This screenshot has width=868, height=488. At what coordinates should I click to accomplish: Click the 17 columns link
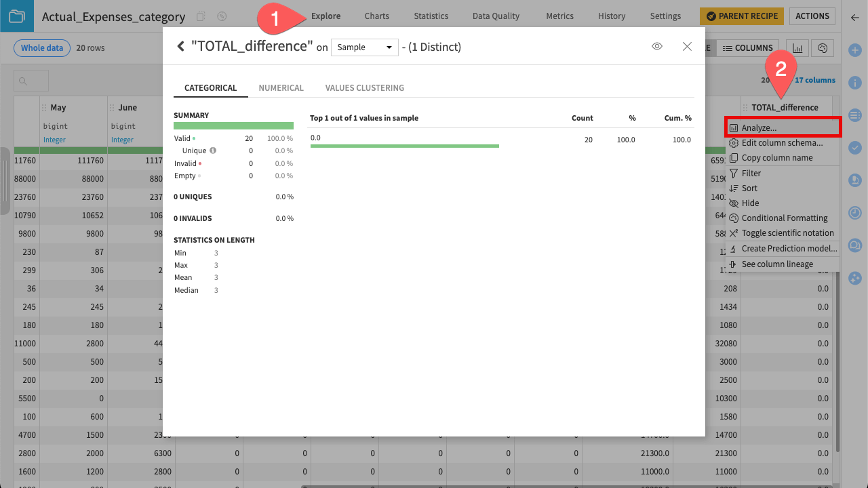pyautogui.click(x=814, y=80)
